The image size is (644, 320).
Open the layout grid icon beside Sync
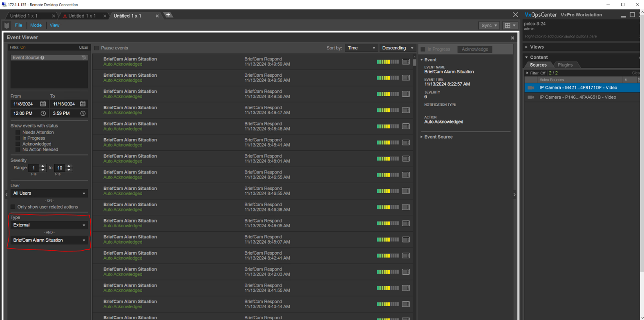point(510,25)
